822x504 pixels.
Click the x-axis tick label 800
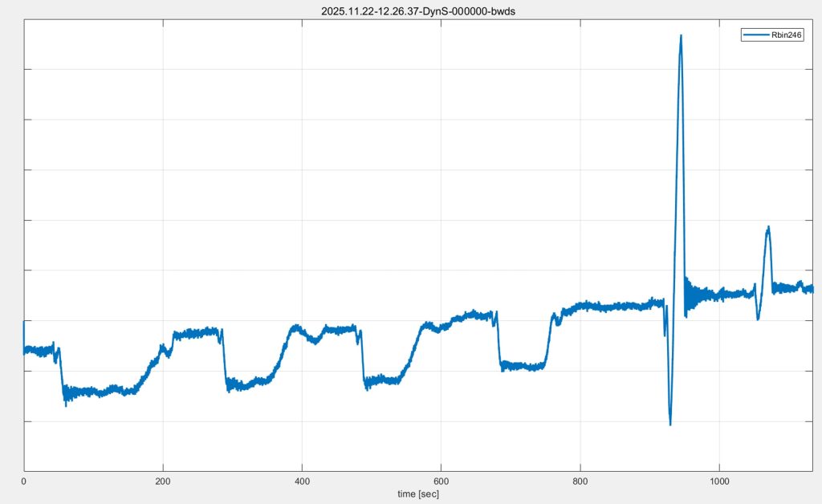[580, 481]
